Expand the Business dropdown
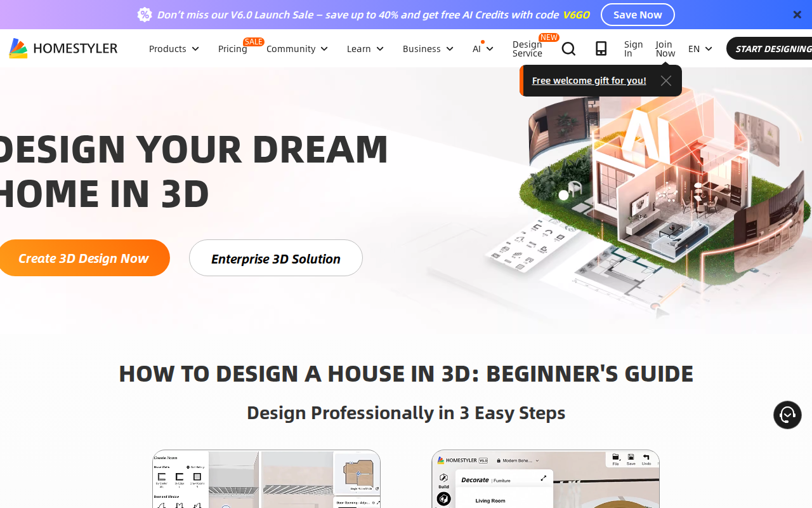812x508 pixels. click(x=428, y=48)
